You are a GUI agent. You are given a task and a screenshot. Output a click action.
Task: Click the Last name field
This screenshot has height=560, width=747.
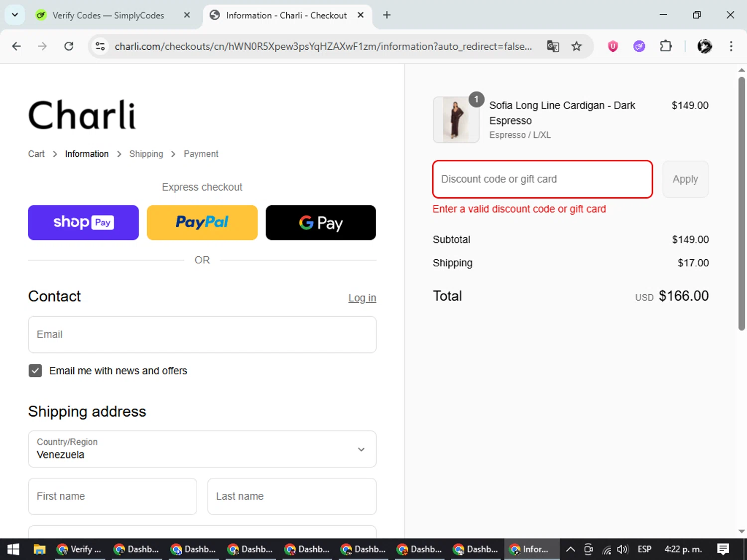tap(292, 496)
